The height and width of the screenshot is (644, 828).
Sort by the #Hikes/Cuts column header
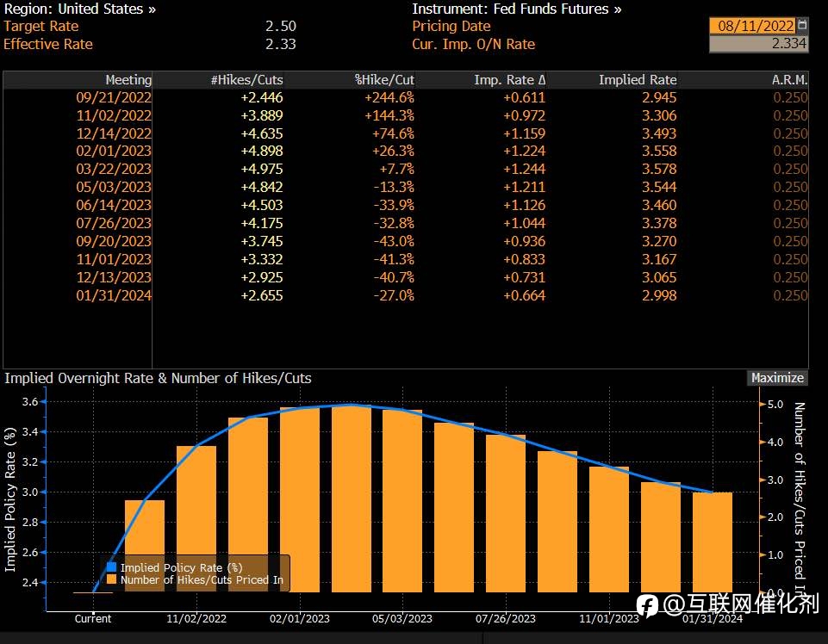coord(246,80)
